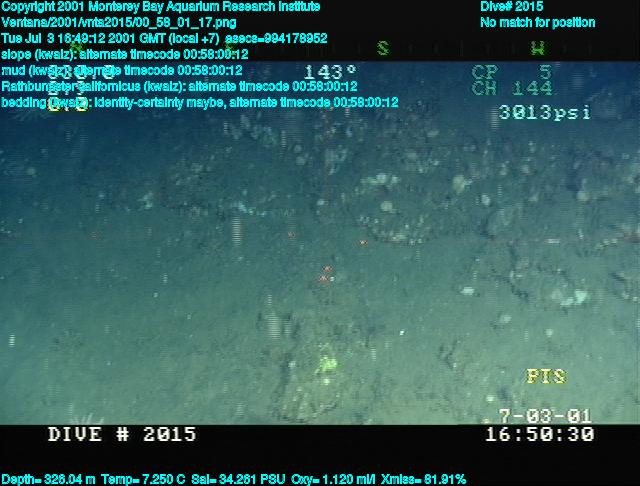Click the 'bedding (kwalz)' identity-certainty annotation

coord(200,102)
